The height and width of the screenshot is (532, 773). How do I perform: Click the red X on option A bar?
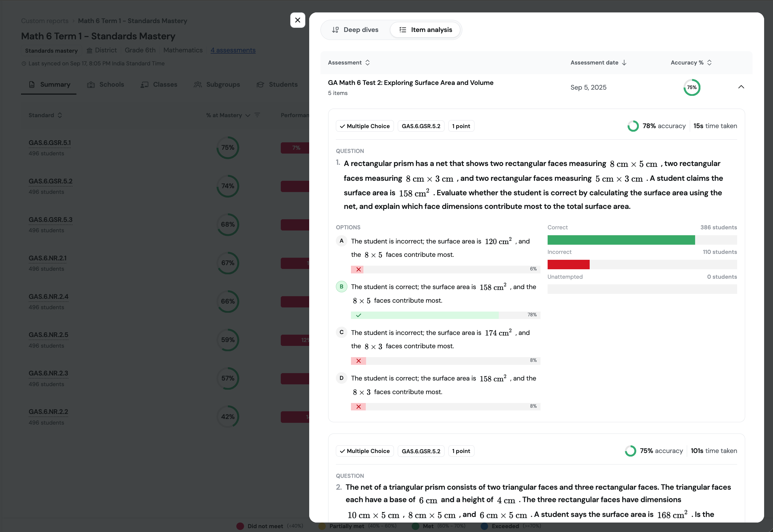click(x=358, y=269)
